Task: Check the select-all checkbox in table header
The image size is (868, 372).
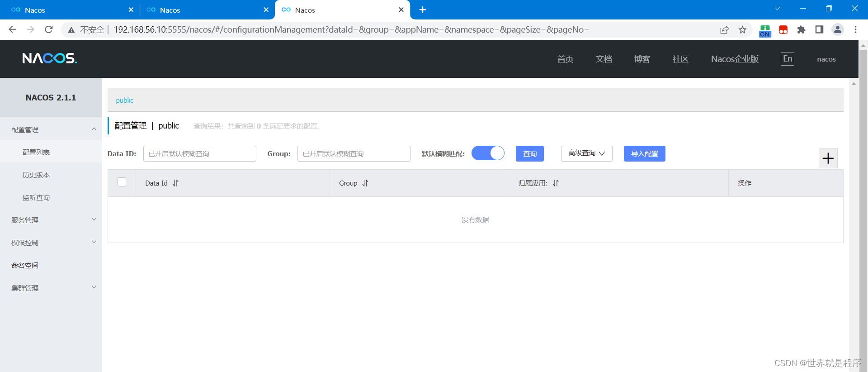Action: [122, 182]
